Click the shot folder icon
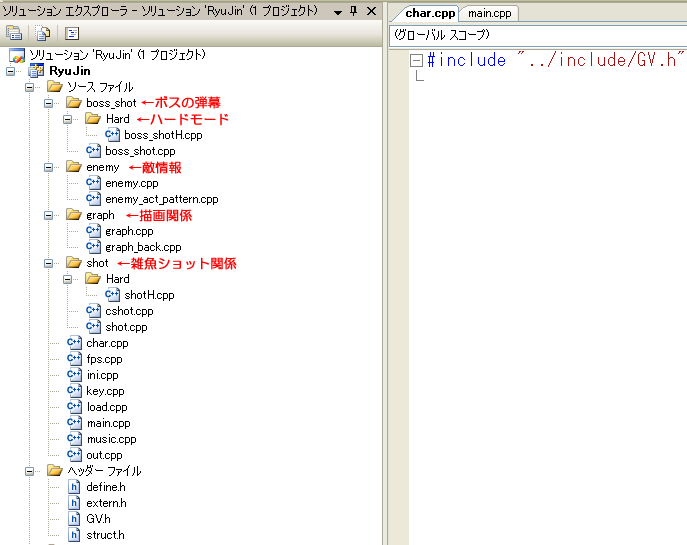The height and width of the screenshot is (545, 687). pyautogui.click(x=74, y=262)
